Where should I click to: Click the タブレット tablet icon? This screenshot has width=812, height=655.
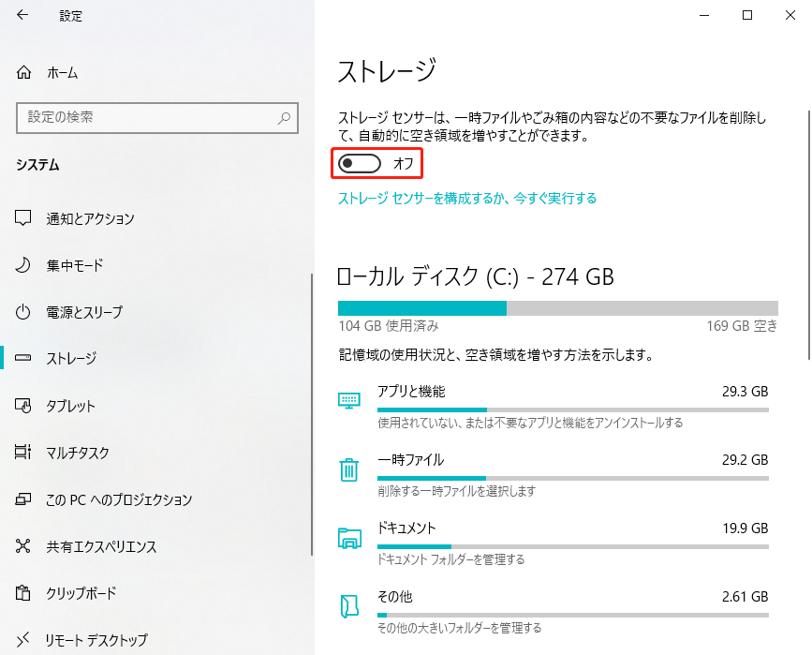point(24,406)
